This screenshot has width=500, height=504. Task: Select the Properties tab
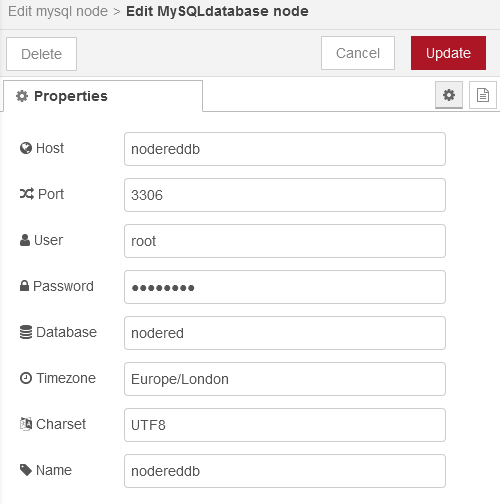103,96
